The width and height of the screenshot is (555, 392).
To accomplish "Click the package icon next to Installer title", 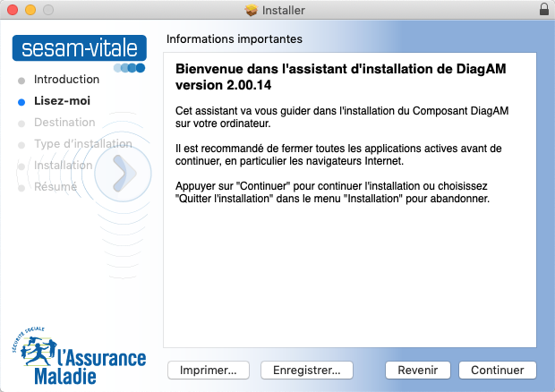I will (251, 10).
